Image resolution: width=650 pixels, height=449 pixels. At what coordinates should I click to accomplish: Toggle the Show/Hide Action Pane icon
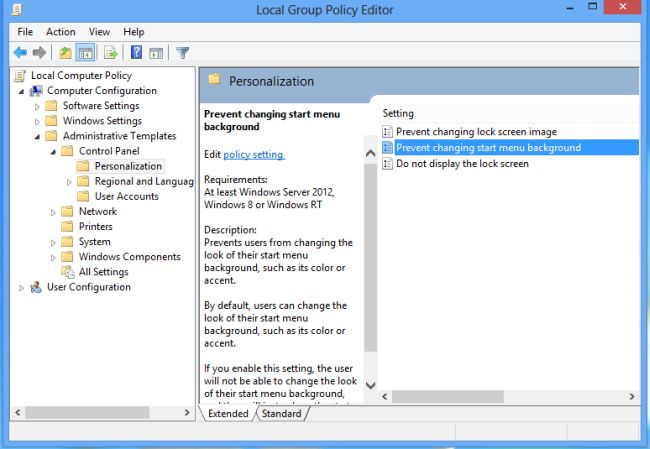(x=156, y=53)
